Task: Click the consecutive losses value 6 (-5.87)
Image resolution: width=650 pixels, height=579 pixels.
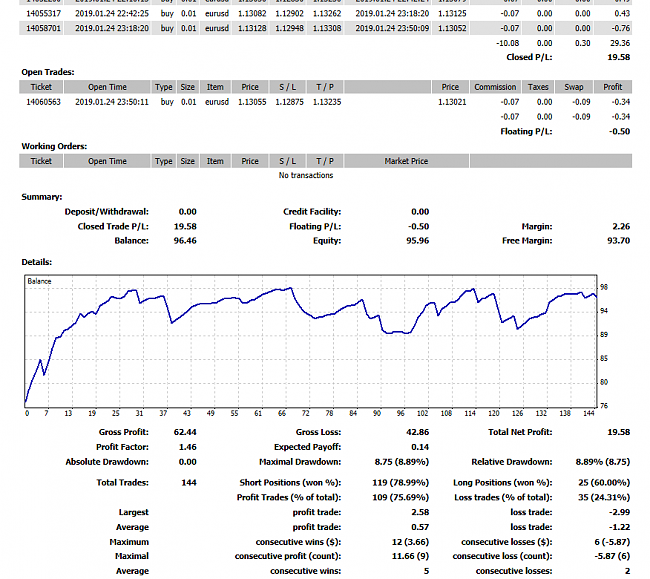Action: tap(612, 542)
